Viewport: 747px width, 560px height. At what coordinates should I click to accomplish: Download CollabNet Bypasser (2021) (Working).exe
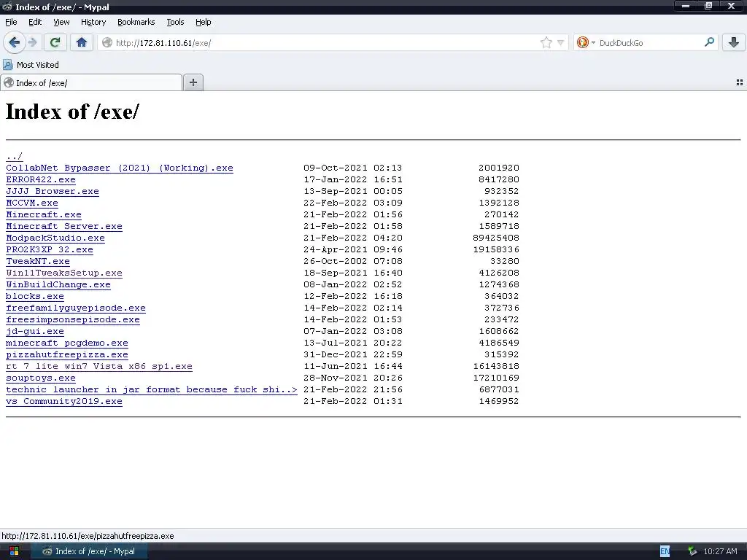tap(120, 168)
